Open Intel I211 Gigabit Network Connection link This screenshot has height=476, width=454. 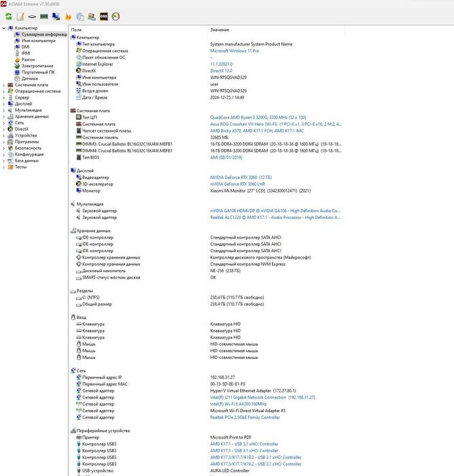tap(262, 397)
